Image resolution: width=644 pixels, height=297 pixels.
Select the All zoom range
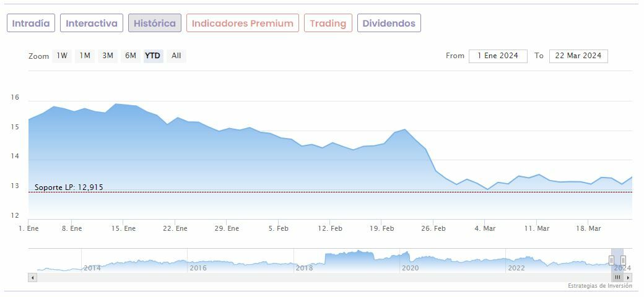(176, 56)
